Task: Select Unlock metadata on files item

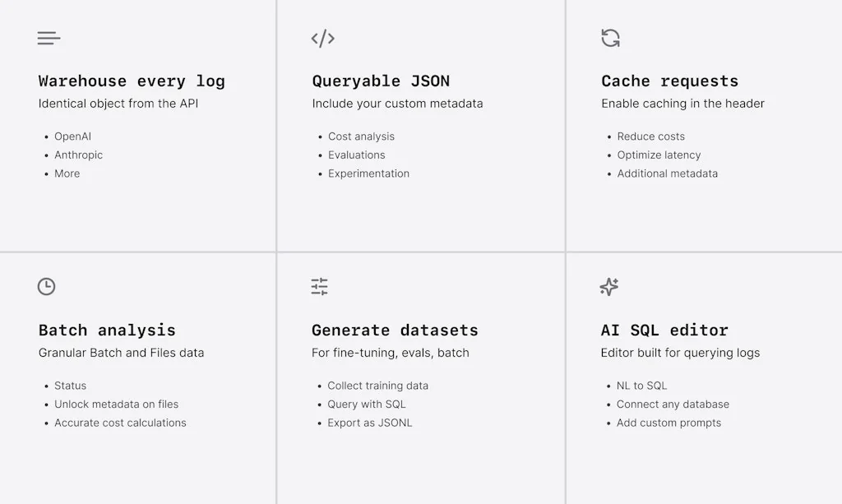Action: point(116,404)
